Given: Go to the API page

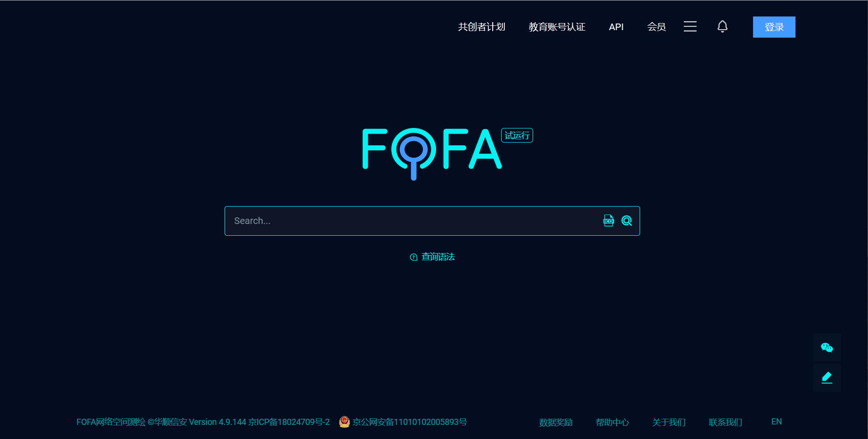Looking at the screenshot, I should [616, 27].
